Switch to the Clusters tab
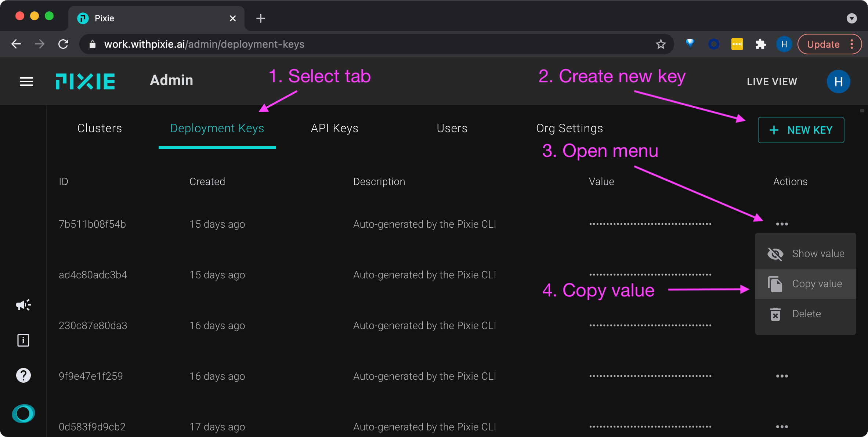This screenshot has width=868, height=437. point(100,128)
